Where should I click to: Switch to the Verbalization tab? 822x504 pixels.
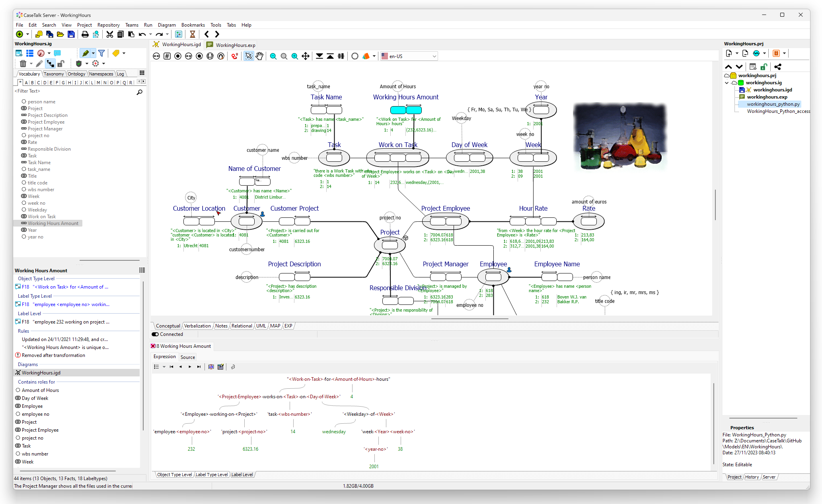(197, 326)
